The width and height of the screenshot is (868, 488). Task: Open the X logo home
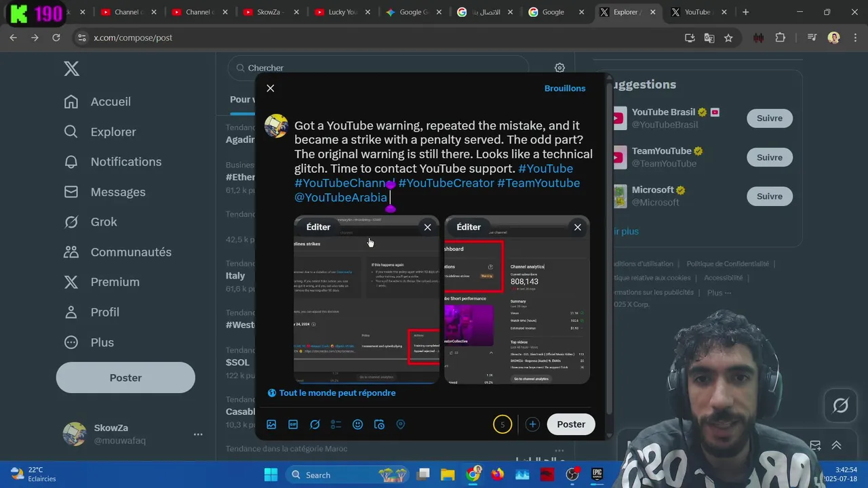click(71, 68)
